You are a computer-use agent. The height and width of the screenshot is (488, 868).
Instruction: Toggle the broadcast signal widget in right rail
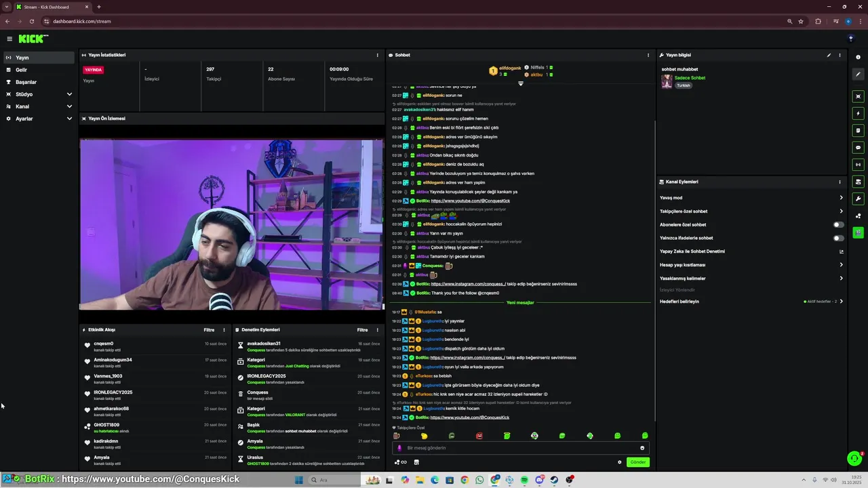pos(859,164)
